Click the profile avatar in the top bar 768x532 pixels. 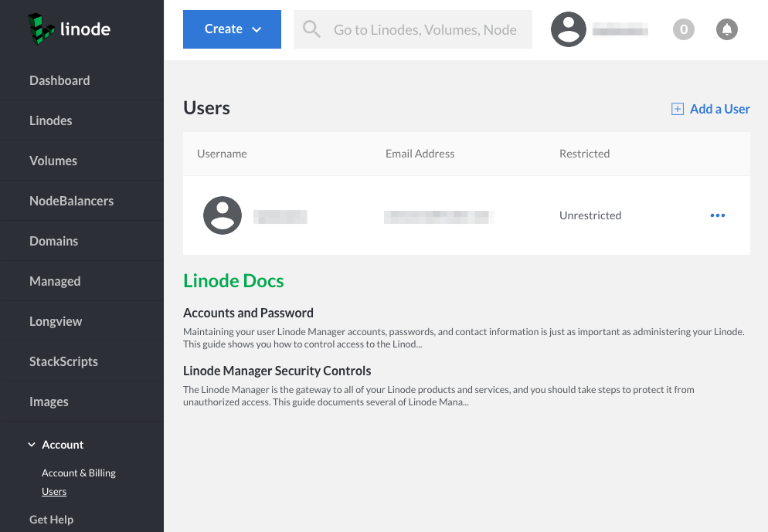pos(569,29)
